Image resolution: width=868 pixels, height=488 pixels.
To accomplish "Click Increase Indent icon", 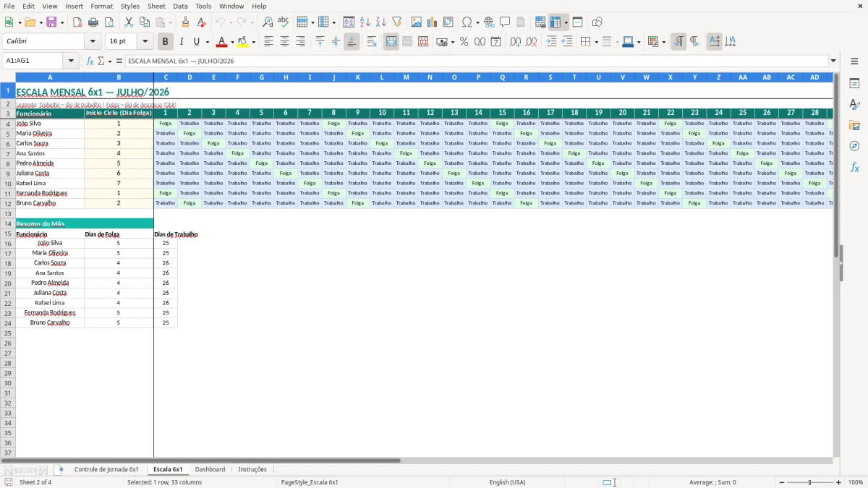I will [551, 42].
